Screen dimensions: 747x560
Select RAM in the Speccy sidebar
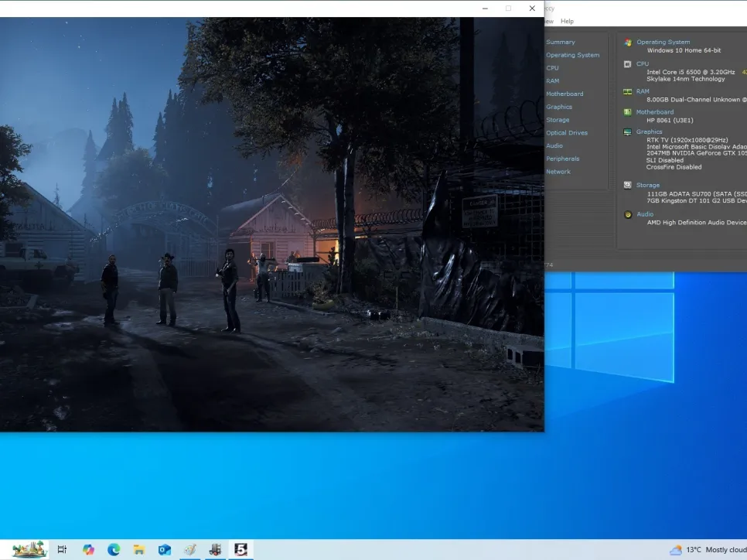553,80
